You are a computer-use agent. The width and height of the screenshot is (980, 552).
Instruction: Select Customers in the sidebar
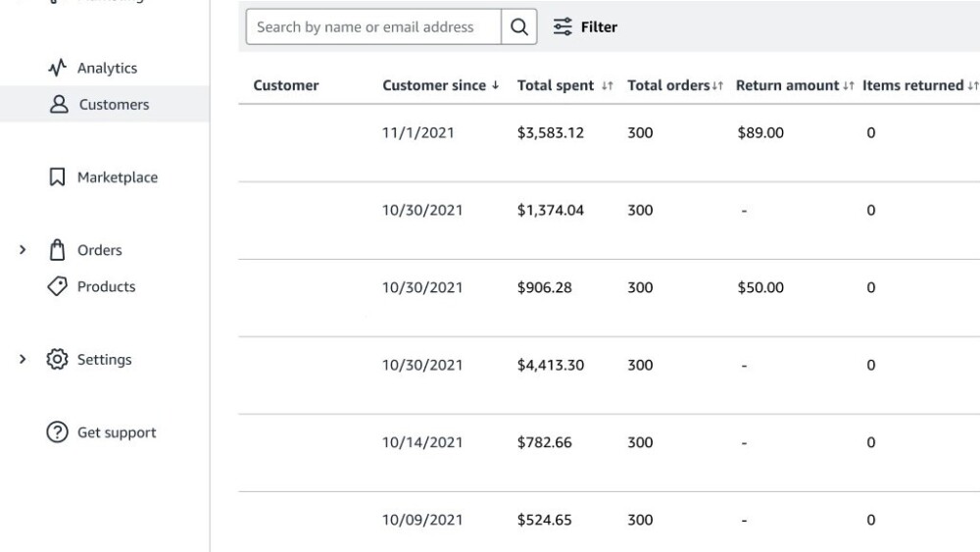[x=114, y=104]
